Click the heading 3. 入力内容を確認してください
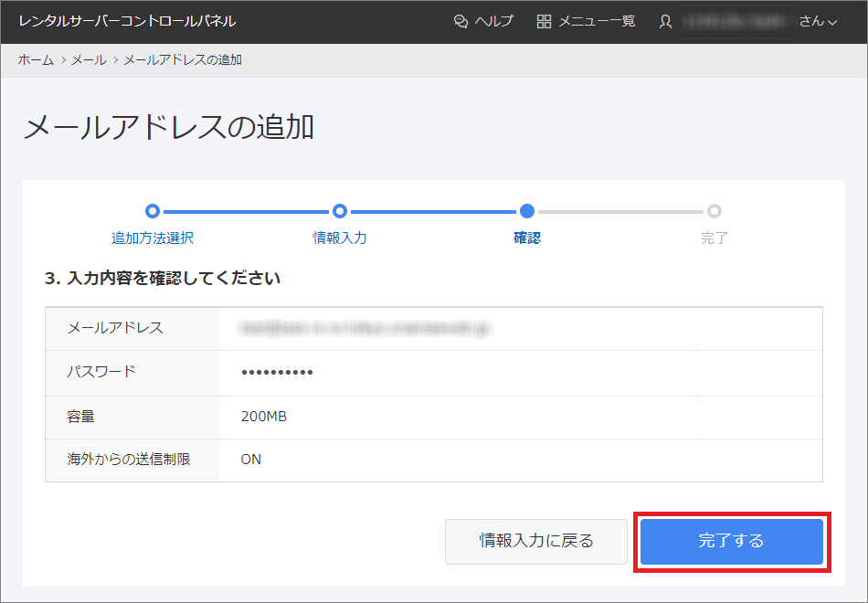The height and width of the screenshot is (603, 868). click(163, 278)
